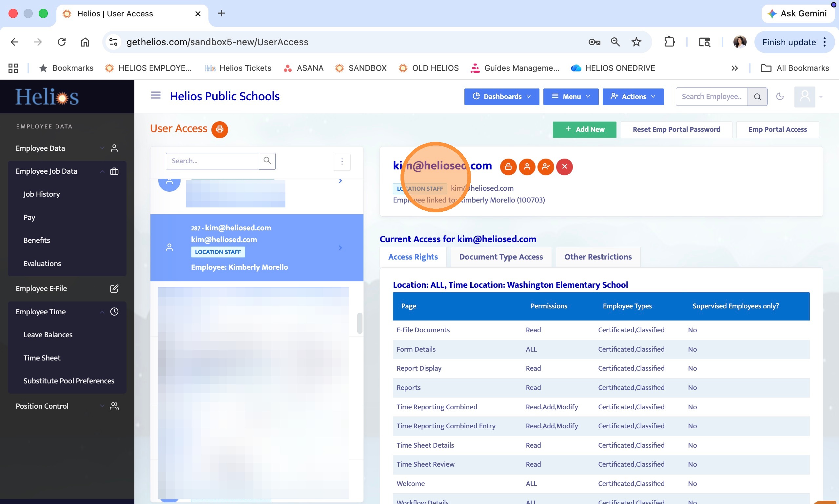The image size is (839, 504).
Task: Open the SANDBOX bookmark
Action: tap(361, 68)
